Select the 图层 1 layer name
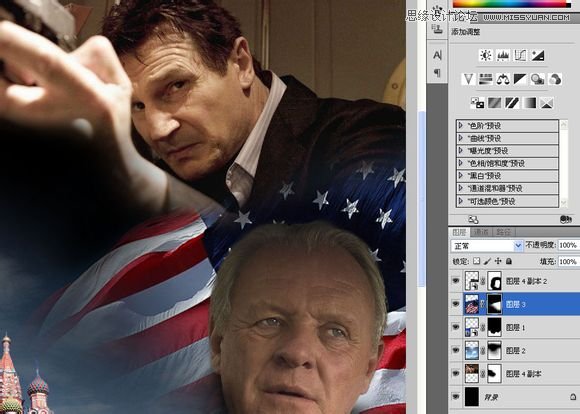Image resolution: width=580 pixels, height=414 pixels. pos(515,327)
